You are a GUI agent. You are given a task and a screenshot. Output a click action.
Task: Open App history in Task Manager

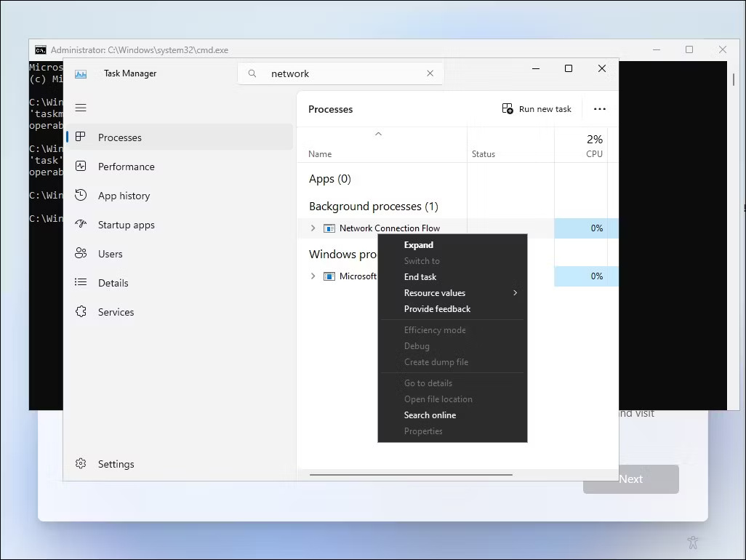(x=123, y=195)
